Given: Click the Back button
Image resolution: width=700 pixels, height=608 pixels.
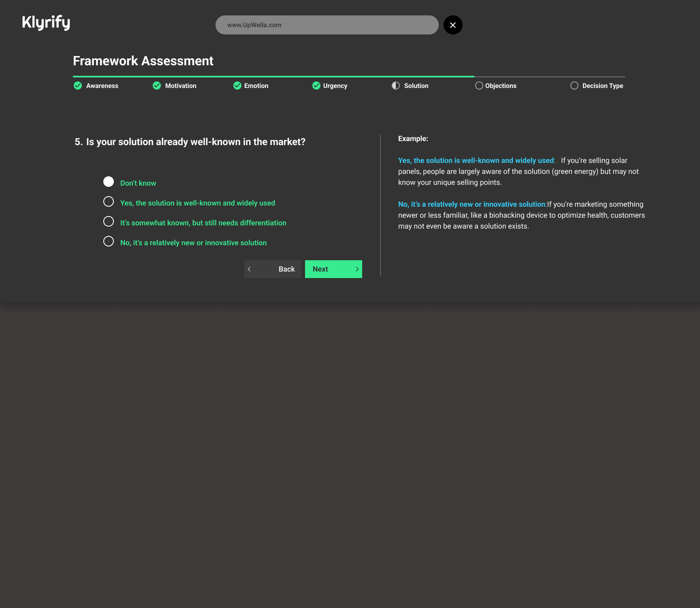Looking at the screenshot, I should coord(273,269).
